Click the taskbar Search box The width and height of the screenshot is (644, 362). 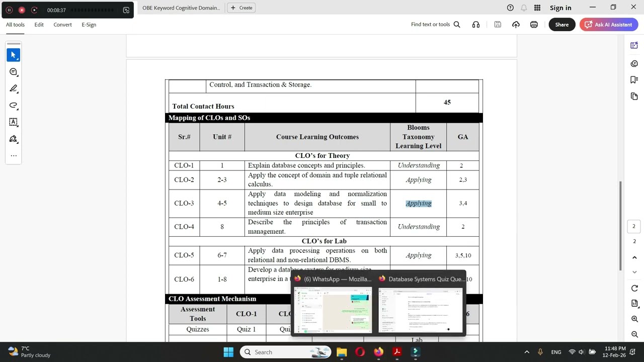point(286,352)
